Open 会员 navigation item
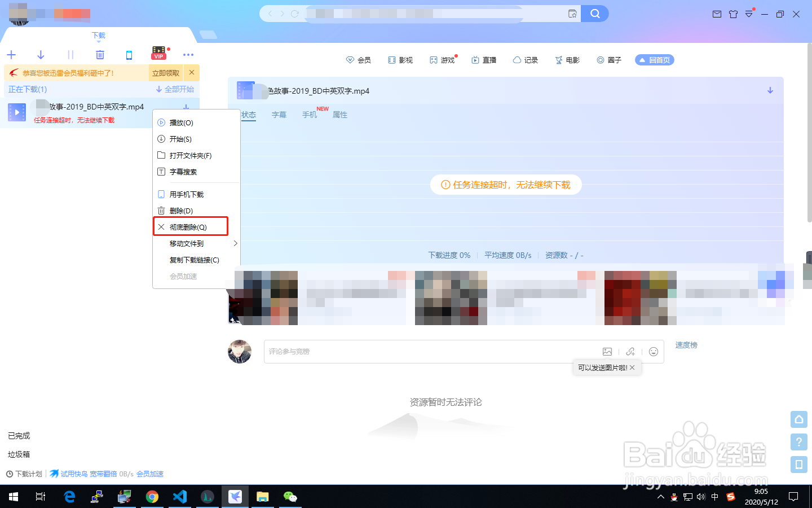The height and width of the screenshot is (508, 812). pyautogui.click(x=359, y=60)
